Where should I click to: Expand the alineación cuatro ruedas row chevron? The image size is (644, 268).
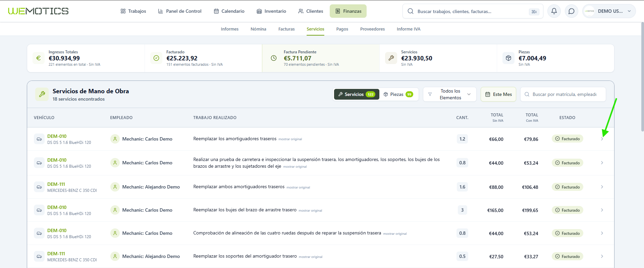(x=602, y=233)
